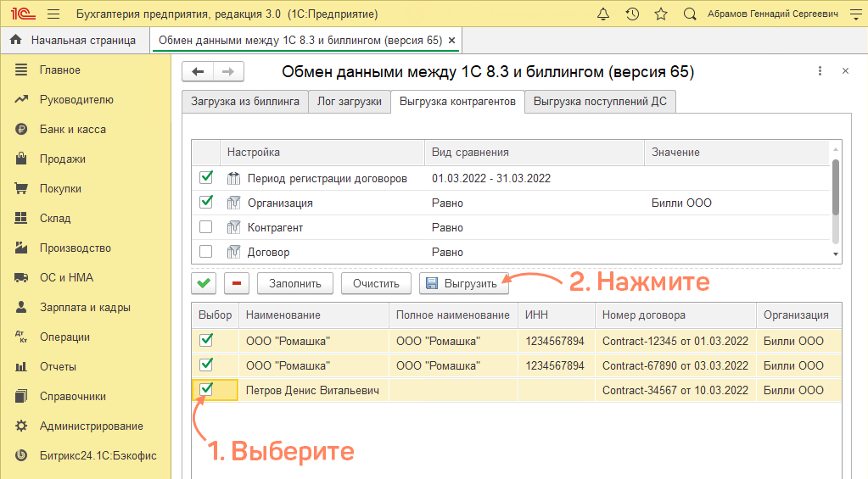The image size is (868, 479).
Task: Click the Полное наименование column header
Action: tap(453, 315)
